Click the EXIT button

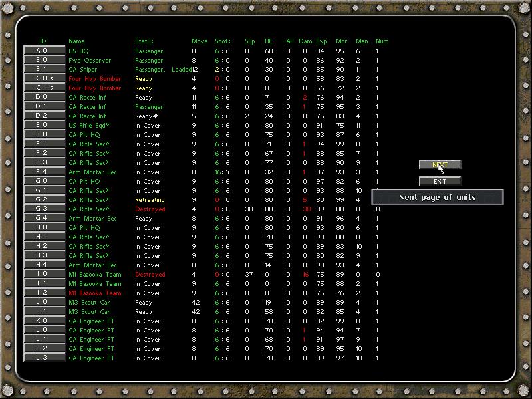tap(440, 181)
